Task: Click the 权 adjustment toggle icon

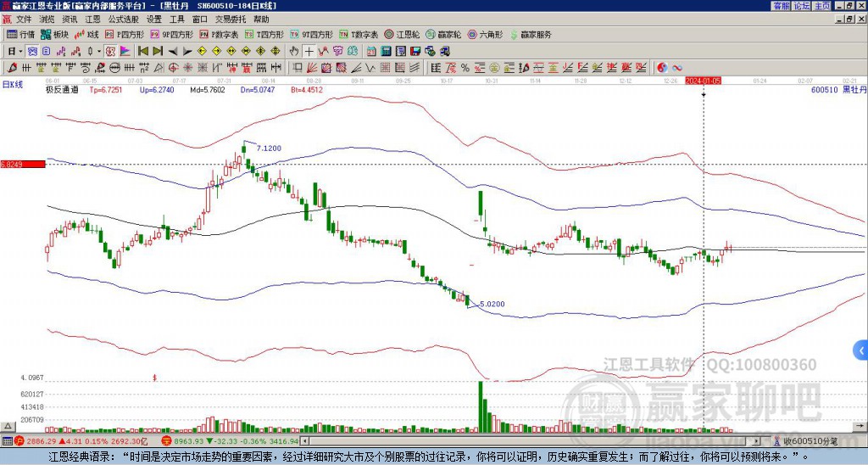Action: [x=110, y=52]
